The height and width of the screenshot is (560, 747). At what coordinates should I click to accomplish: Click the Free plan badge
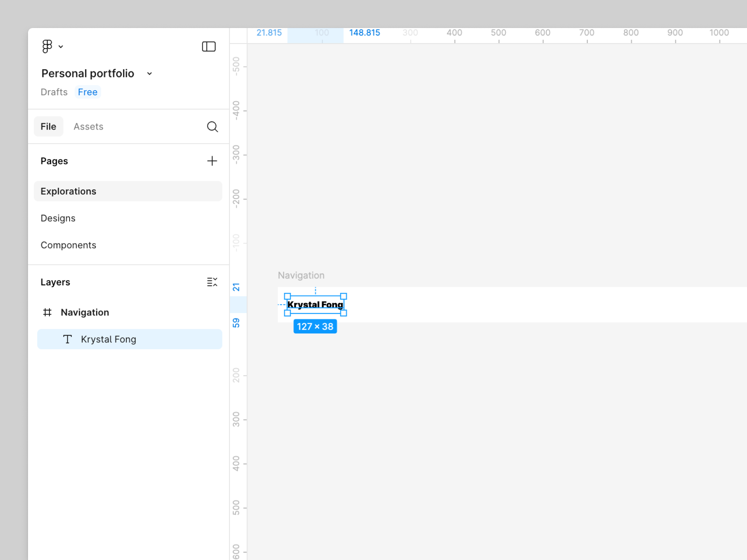point(88,92)
